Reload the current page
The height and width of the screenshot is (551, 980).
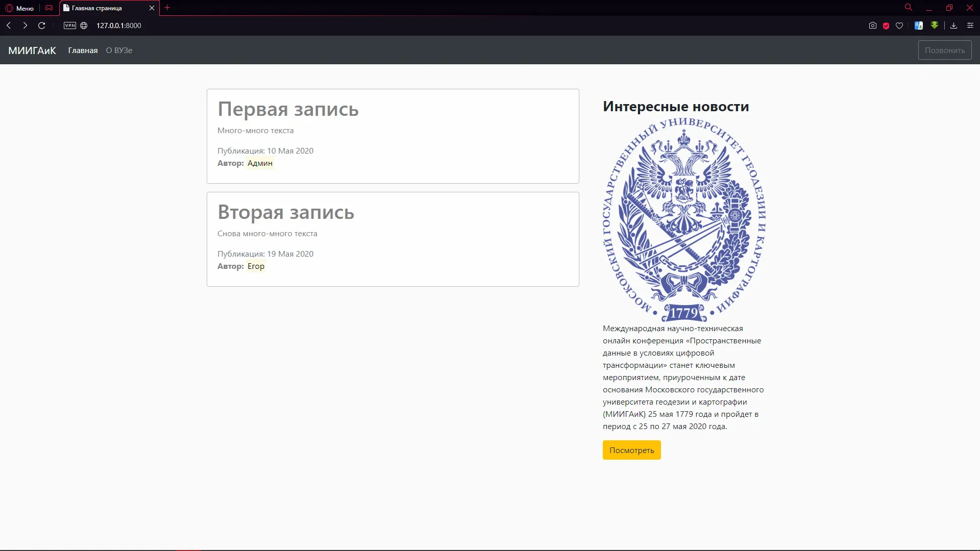[x=42, y=26]
